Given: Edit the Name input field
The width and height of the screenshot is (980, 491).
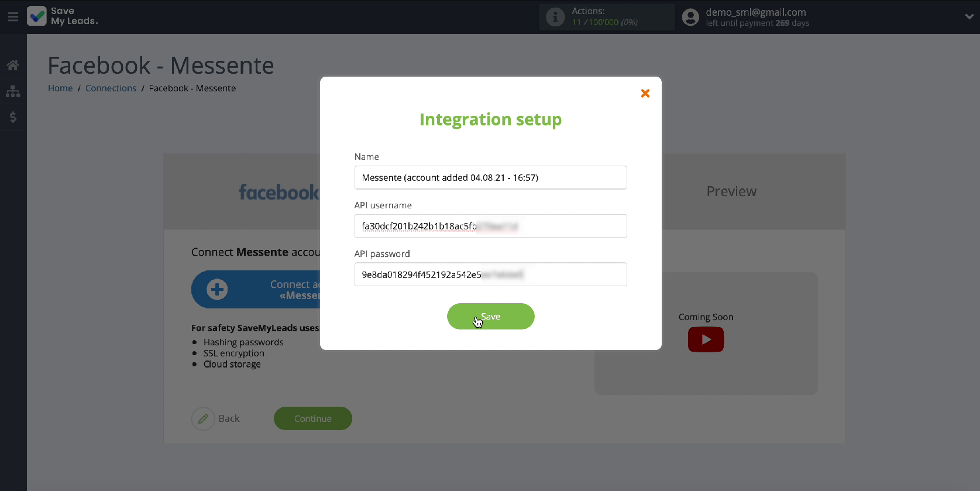Looking at the screenshot, I should tap(490, 177).
